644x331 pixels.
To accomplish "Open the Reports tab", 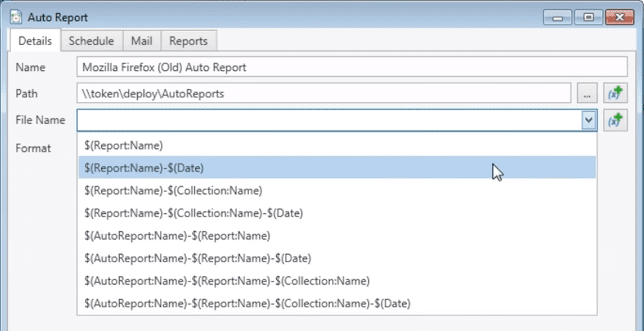I will click(189, 41).
